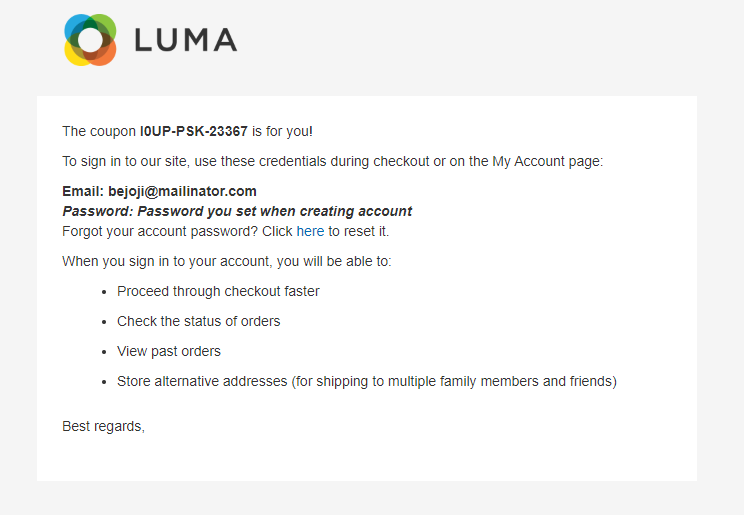Click the bold "Email:" label
The image size is (744, 515).
tap(83, 191)
